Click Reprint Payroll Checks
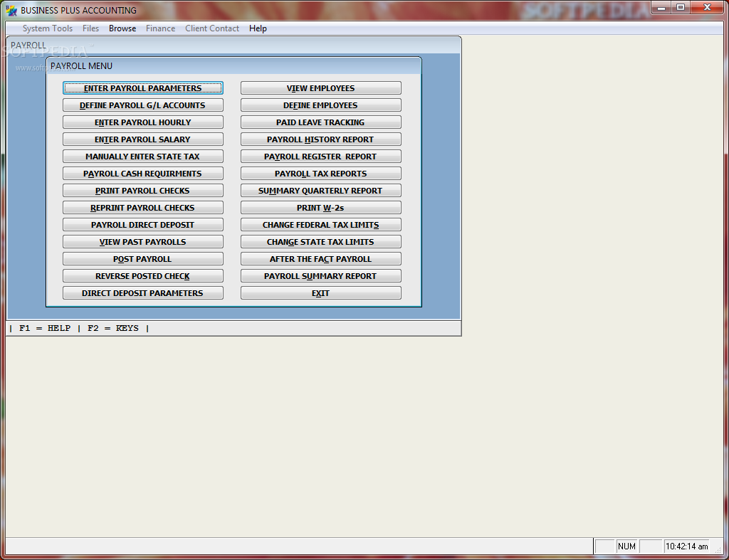The height and width of the screenshot is (560, 729). [142, 208]
